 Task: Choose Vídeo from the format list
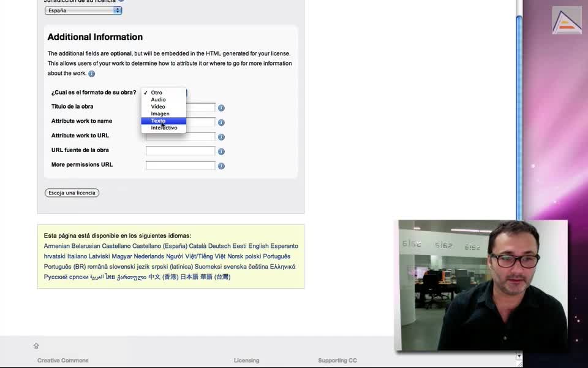[164, 107]
